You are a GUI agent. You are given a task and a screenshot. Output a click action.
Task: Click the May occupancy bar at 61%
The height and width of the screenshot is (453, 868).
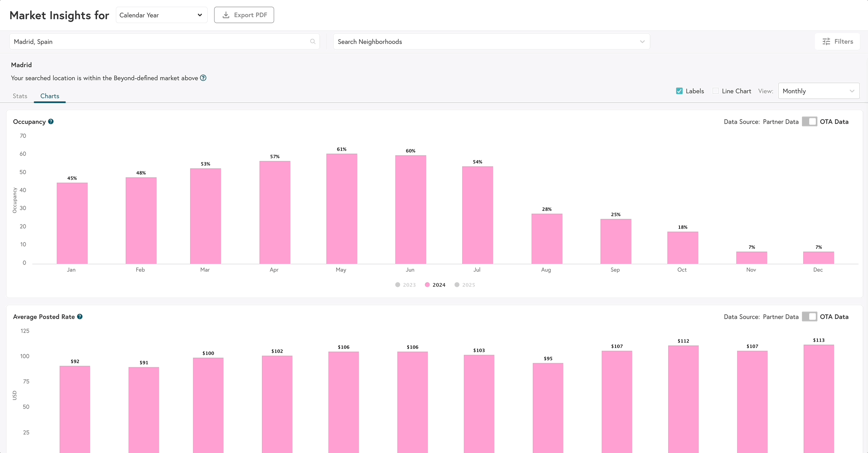(341, 207)
